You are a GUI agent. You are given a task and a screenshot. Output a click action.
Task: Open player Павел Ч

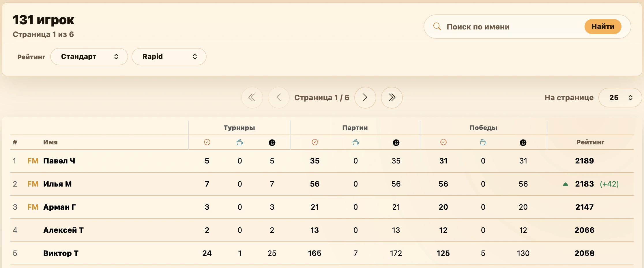click(59, 161)
